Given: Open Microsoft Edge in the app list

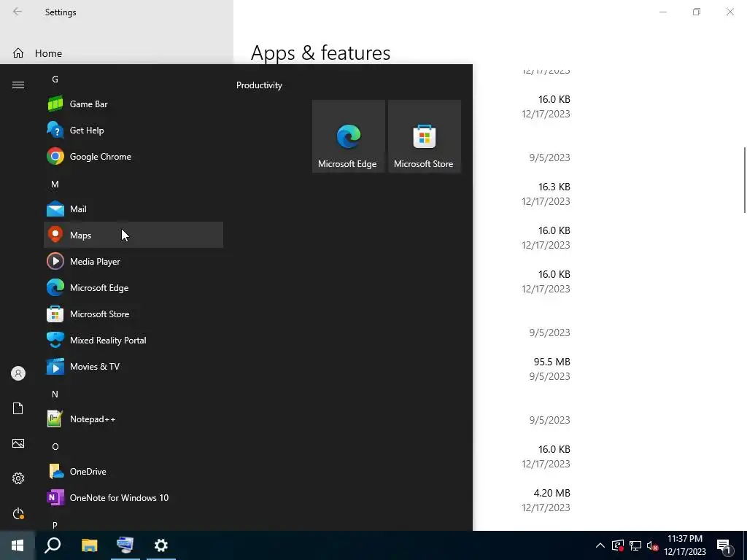Looking at the screenshot, I should [x=133, y=287].
